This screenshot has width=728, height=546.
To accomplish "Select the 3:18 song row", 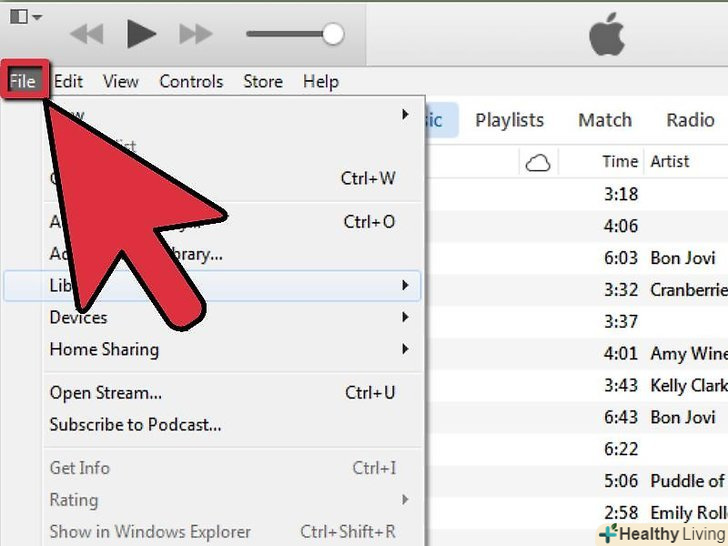I will click(578, 194).
